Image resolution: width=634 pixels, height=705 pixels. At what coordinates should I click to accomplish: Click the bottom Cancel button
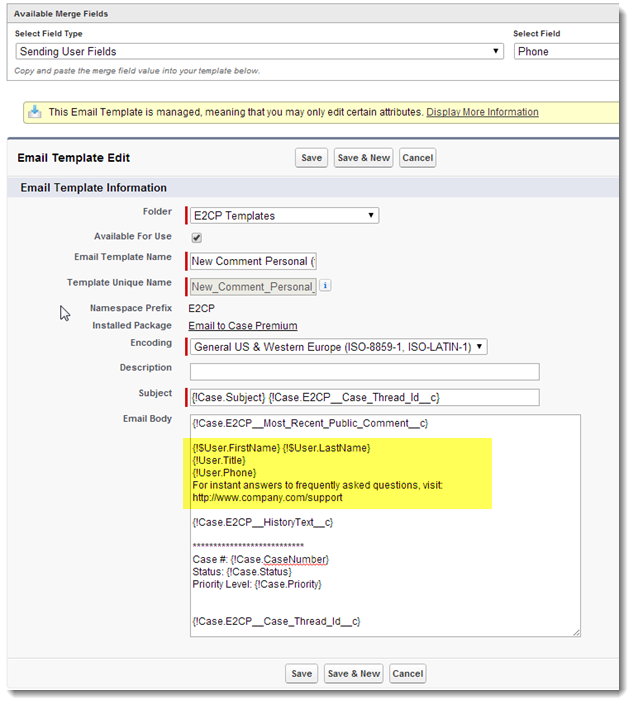(x=407, y=673)
